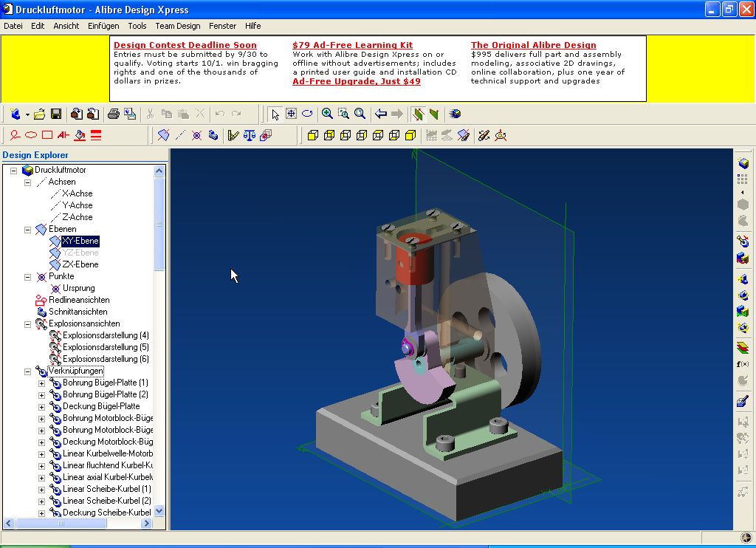Click the f(x) equation editor icon
Viewport: 756px width, 548px height.
point(743,364)
